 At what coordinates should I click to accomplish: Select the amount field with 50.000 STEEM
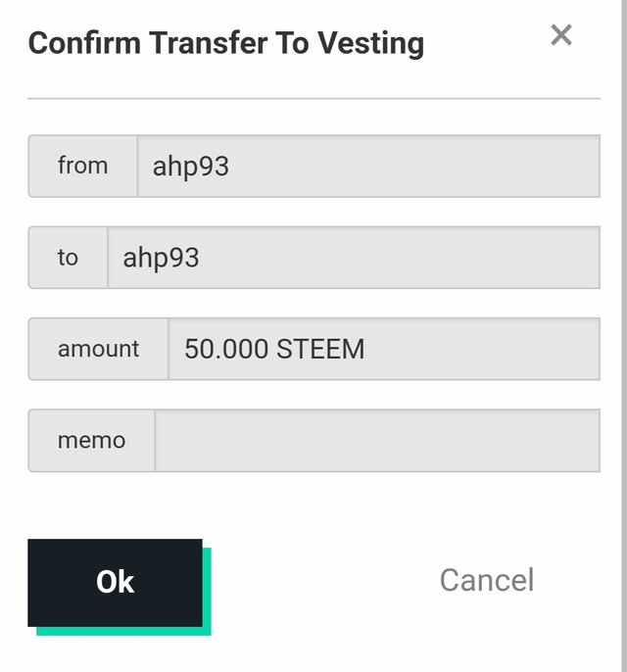(384, 349)
